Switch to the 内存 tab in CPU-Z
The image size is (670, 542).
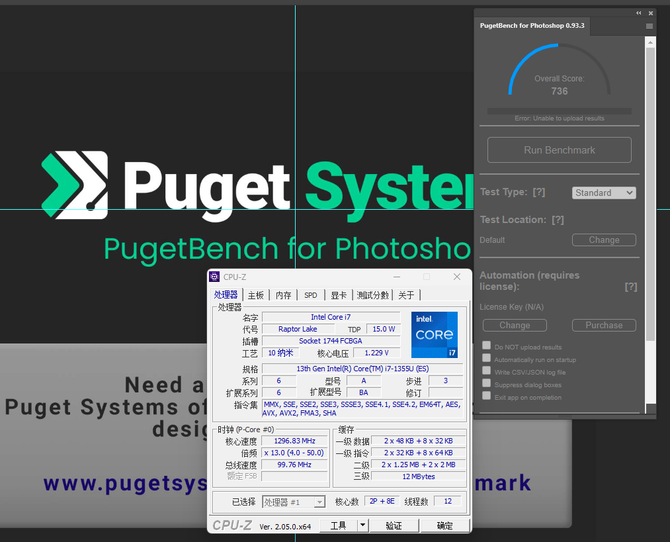[x=283, y=295]
